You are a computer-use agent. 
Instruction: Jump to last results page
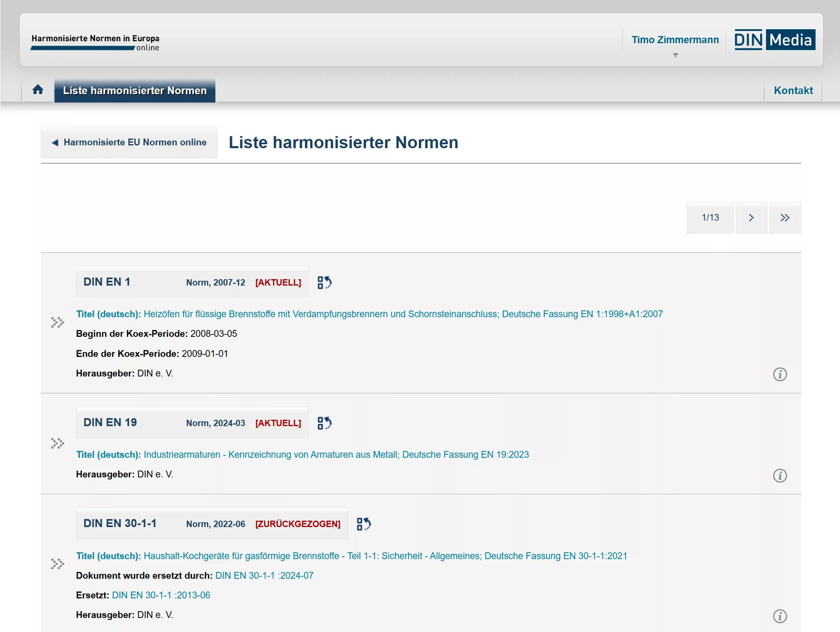tap(785, 217)
